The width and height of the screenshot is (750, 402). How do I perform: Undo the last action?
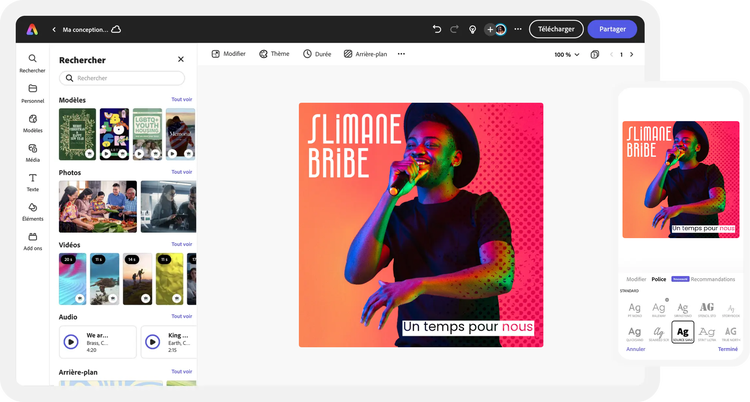(x=437, y=29)
